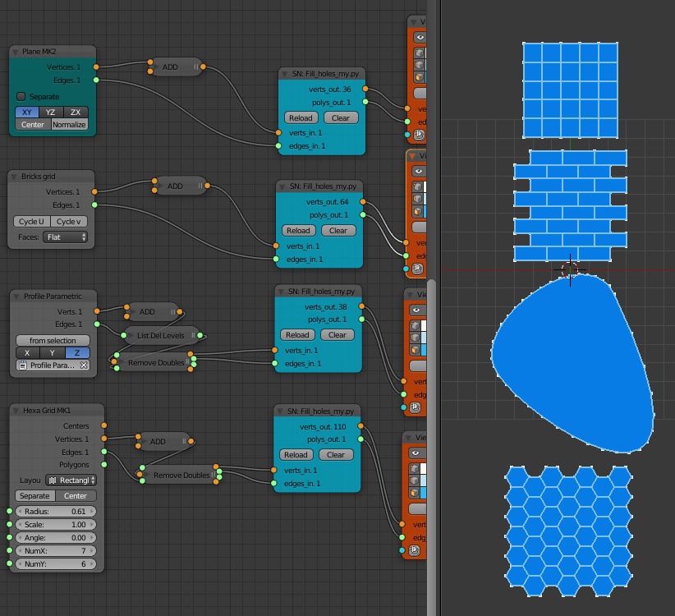The width and height of the screenshot is (675, 616).
Task: Clear Fill_holes script with verts_out. 36
Action: [x=341, y=118]
